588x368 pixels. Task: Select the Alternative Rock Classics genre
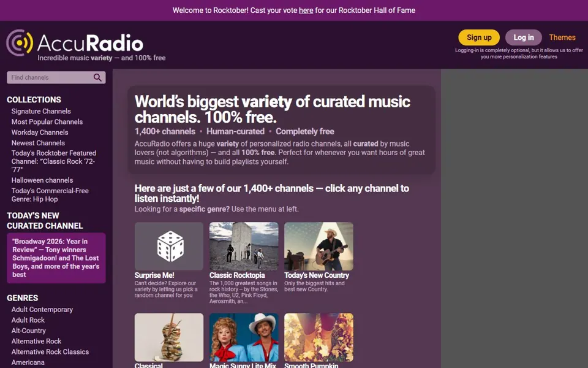(x=50, y=351)
